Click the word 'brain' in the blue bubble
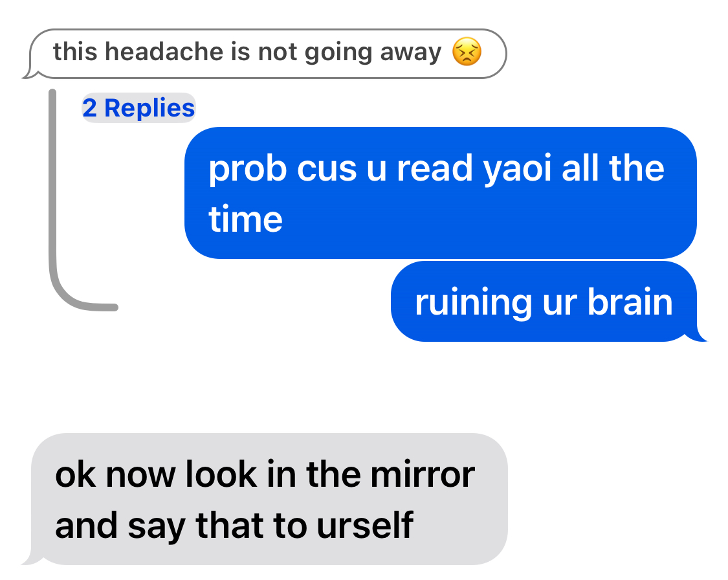The height and width of the screenshot is (580, 728). coord(630,302)
